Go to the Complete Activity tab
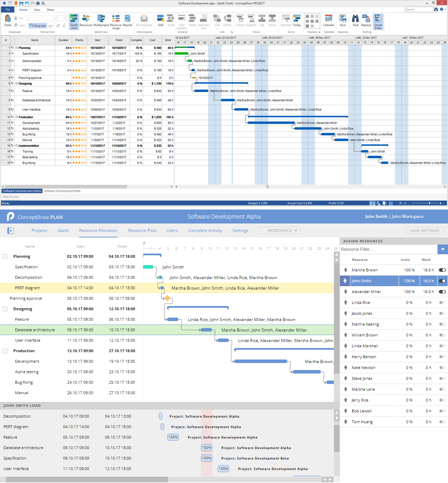The width and height of the screenshot is (448, 483). pyautogui.click(x=205, y=230)
